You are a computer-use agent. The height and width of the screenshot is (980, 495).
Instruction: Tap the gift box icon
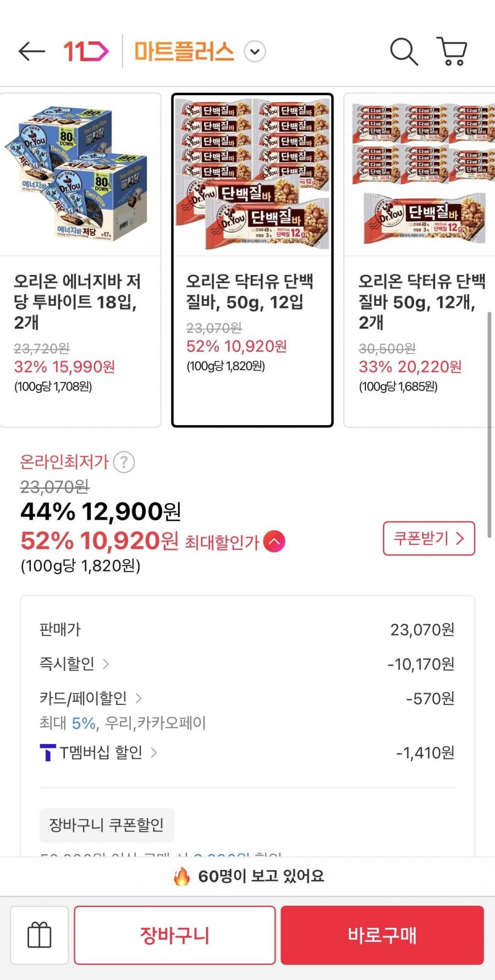40,935
